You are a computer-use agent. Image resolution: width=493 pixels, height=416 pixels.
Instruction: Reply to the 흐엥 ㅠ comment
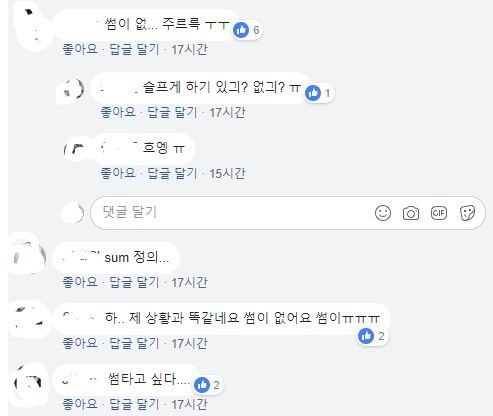tap(172, 173)
